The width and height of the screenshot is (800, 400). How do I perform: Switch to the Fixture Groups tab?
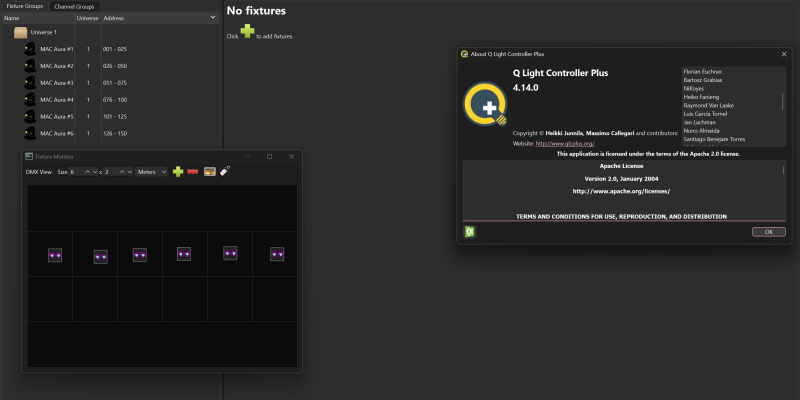click(x=24, y=6)
